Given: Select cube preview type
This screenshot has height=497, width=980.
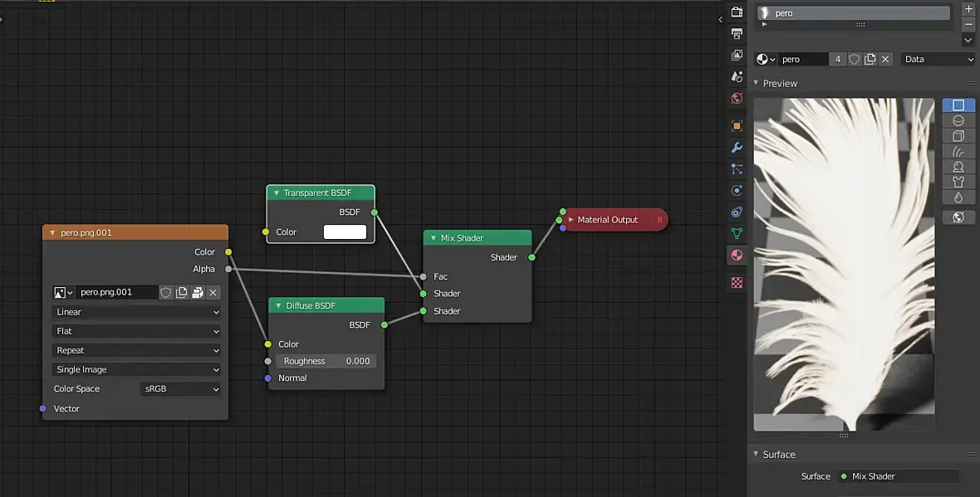Looking at the screenshot, I should (x=958, y=135).
